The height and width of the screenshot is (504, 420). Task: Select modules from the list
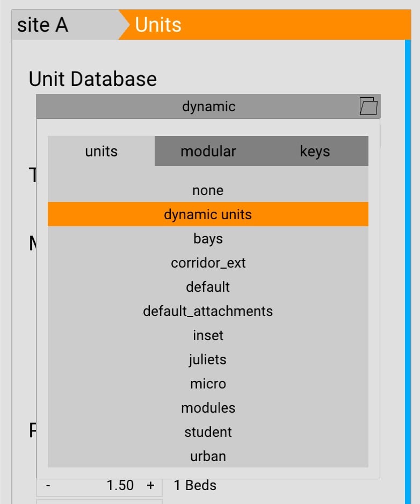tap(208, 408)
